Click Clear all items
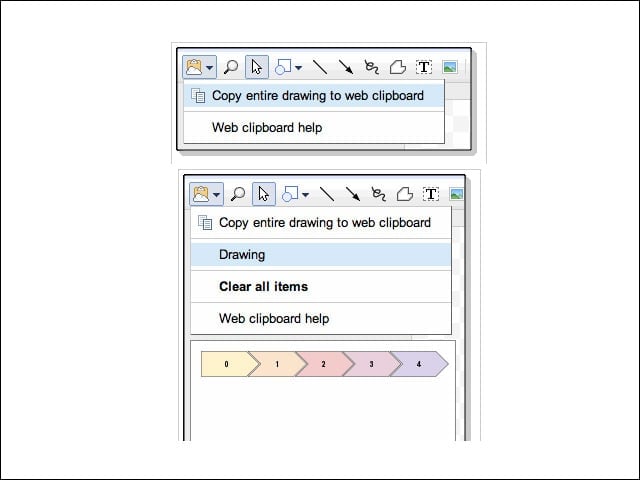This screenshot has height=480, width=640. click(321, 287)
